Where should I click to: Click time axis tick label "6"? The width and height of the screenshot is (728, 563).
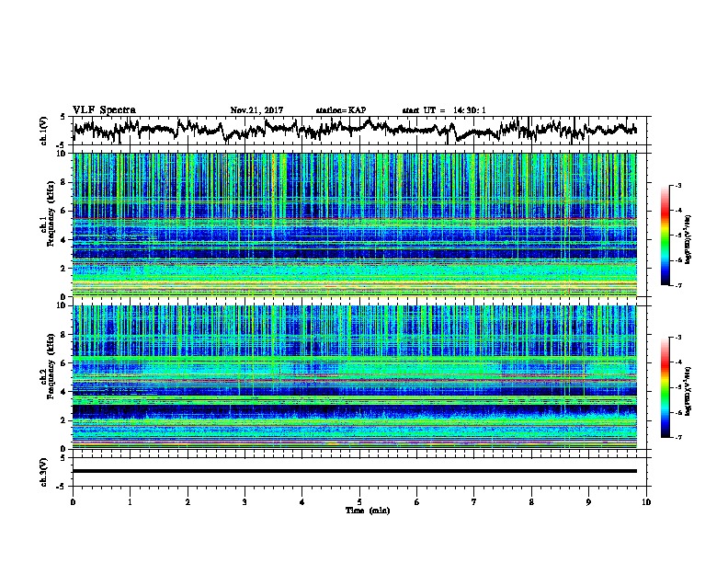[417, 502]
